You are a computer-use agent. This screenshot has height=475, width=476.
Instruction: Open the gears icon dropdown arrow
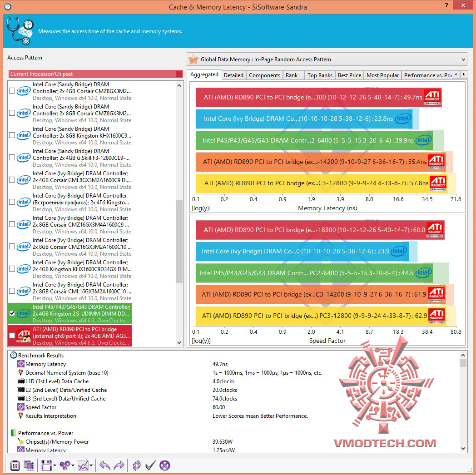73,465
